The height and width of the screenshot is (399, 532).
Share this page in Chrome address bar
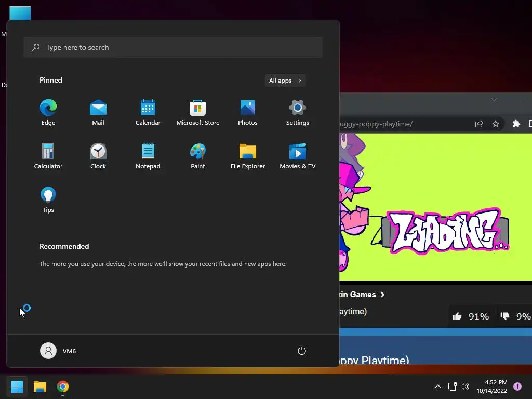[x=478, y=124]
